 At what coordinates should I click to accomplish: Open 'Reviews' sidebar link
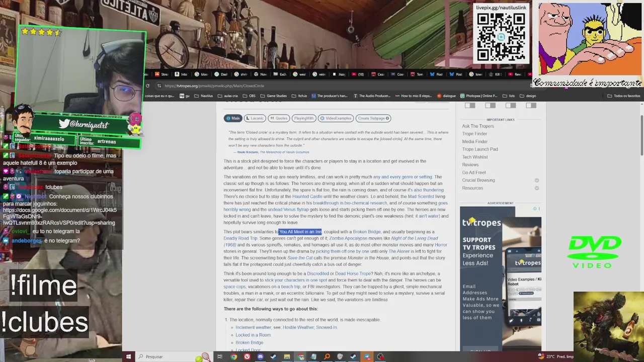[x=470, y=165]
